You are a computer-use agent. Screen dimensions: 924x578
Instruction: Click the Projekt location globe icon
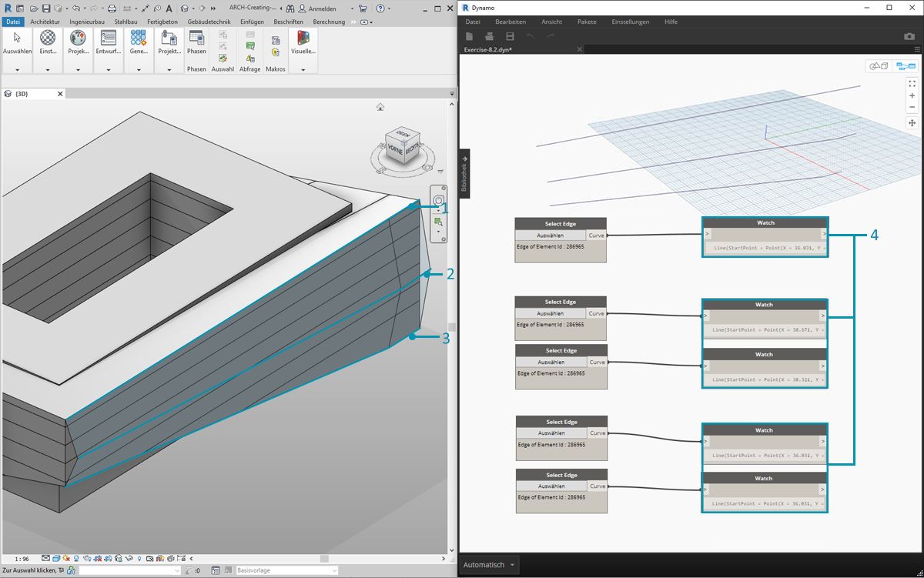(x=78, y=38)
